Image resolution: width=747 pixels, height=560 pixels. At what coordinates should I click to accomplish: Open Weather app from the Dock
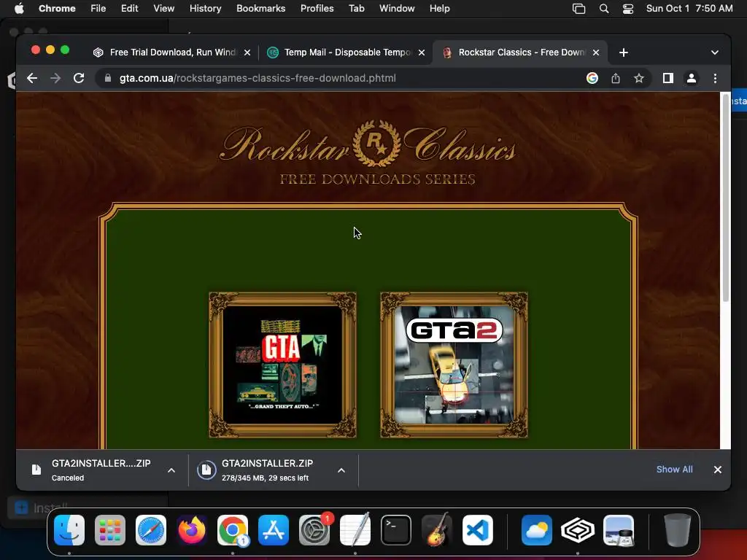[x=537, y=530]
